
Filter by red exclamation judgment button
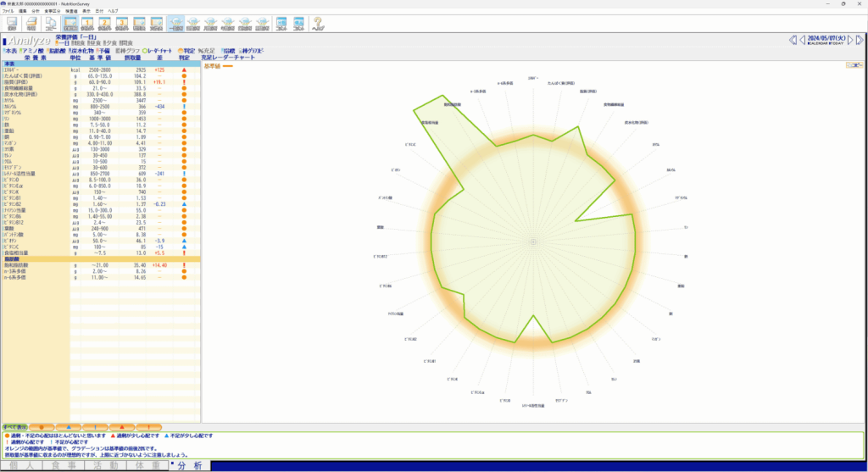click(x=148, y=427)
